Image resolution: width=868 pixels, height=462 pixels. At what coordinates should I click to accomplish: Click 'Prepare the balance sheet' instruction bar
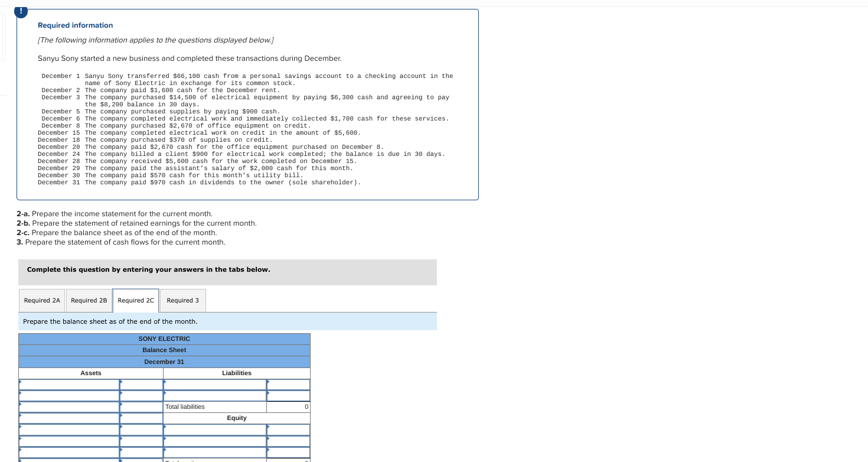[x=228, y=321]
